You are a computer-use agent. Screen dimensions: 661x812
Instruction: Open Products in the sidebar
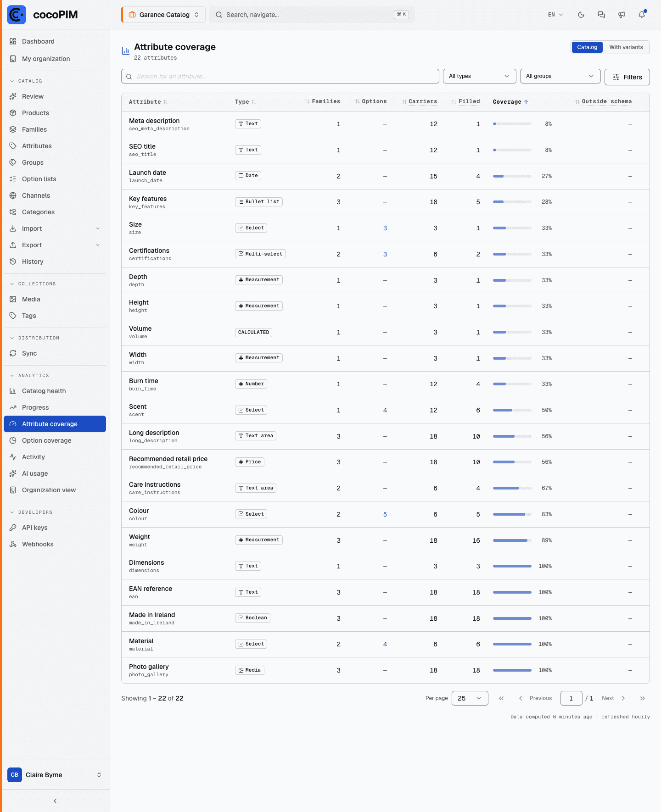coord(55,113)
